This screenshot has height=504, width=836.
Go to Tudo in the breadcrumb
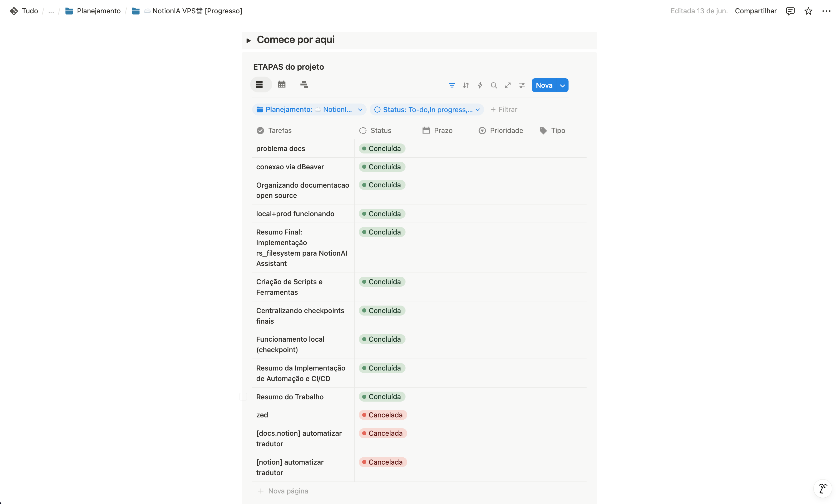click(30, 11)
